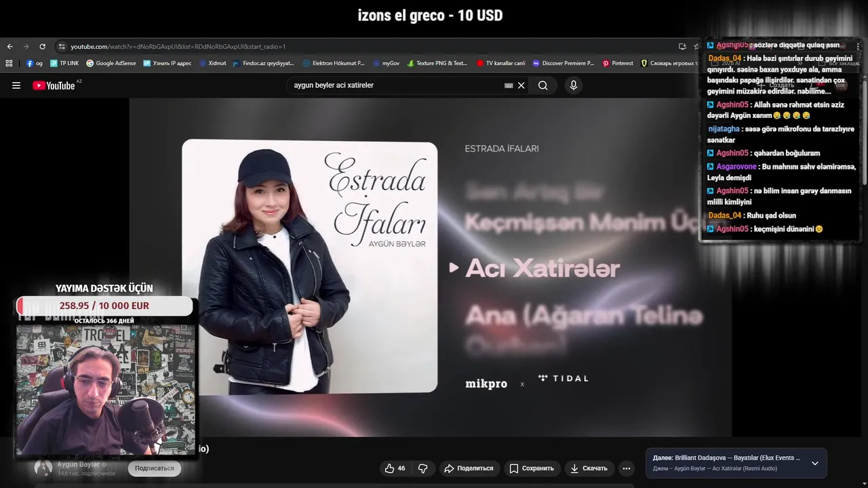This screenshot has height=488, width=868.
Task: Click the Далее: Brilliant Dadaşova next title
Action: click(726, 458)
